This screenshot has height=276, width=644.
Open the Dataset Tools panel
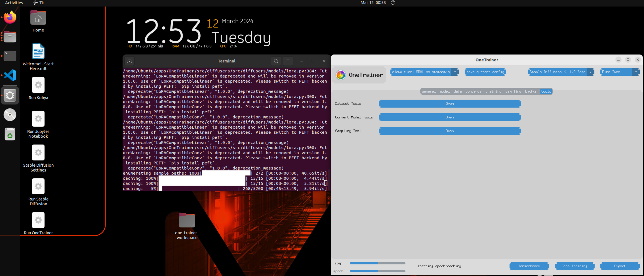point(450,104)
